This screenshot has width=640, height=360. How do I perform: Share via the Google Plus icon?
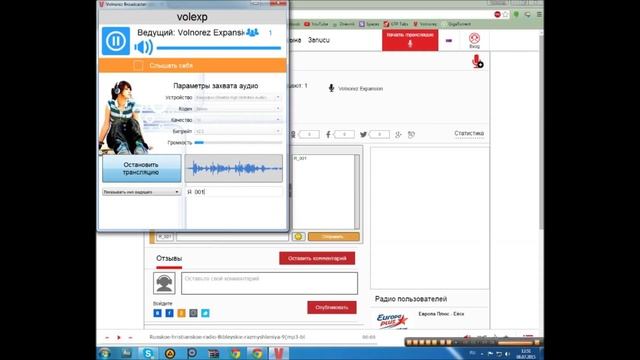pyautogui.click(x=398, y=134)
